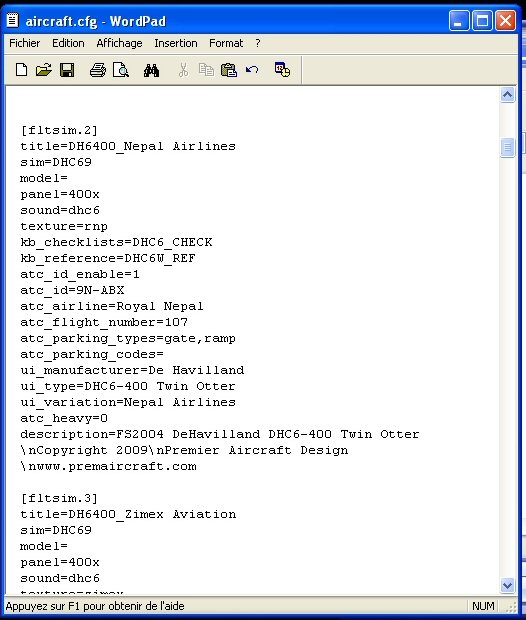
Task: Open the Fichier menu
Action: pyautogui.click(x=25, y=43)
